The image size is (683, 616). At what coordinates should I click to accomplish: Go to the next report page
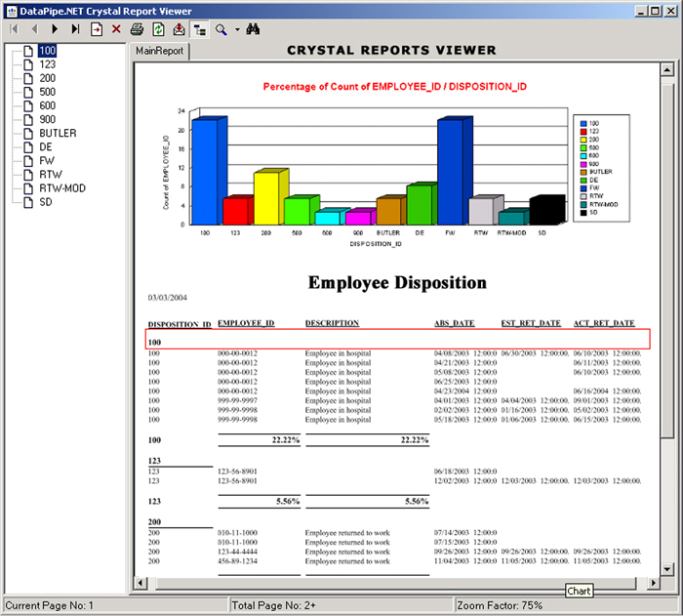point(55,29)
